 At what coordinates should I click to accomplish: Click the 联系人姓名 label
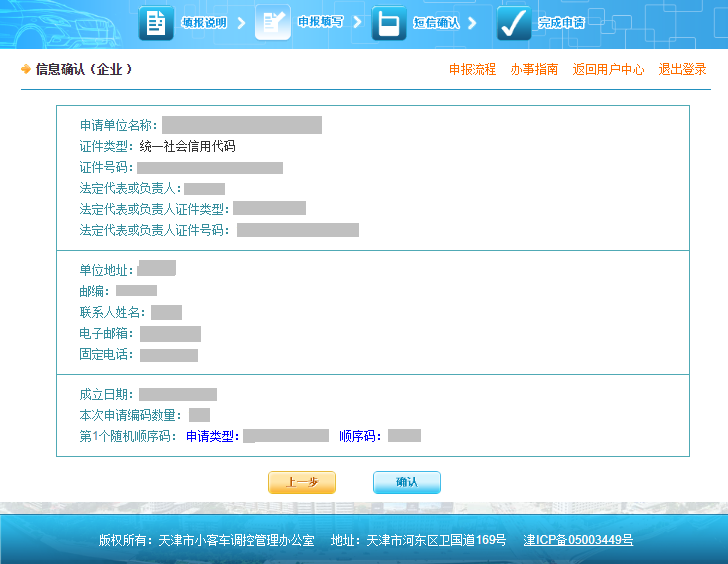(112, 312)
